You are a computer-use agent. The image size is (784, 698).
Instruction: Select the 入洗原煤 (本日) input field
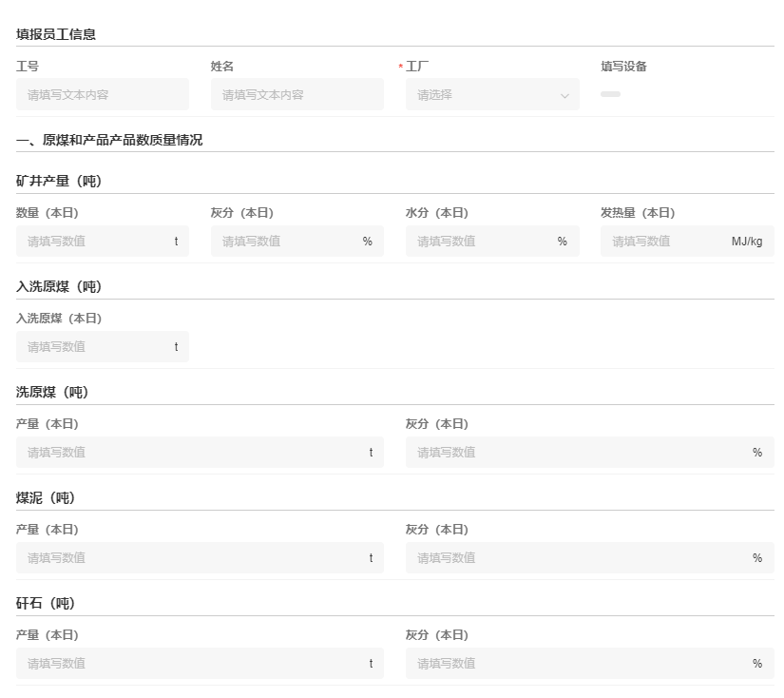[x=95, y=346]
